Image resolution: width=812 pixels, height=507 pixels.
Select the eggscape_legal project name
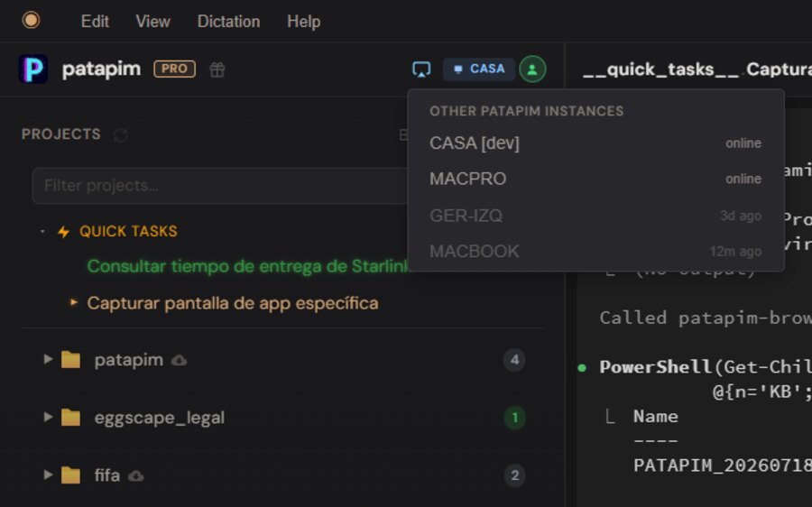(x=160, y=418)
